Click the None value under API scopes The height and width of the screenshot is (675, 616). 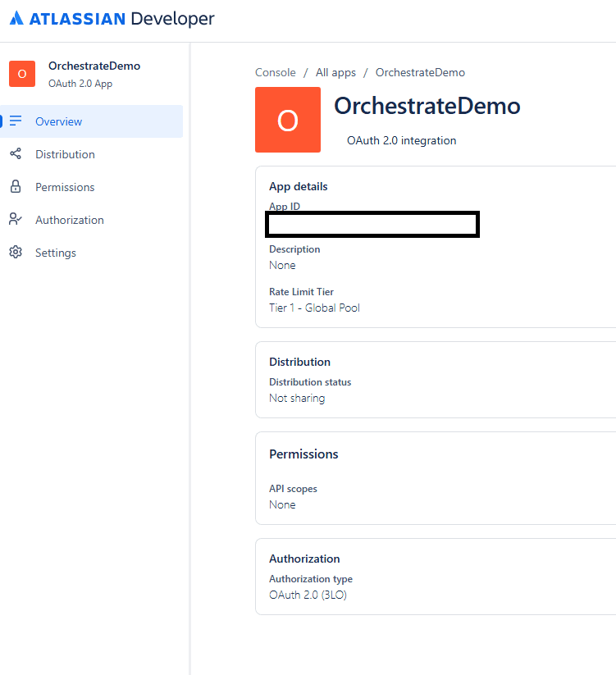tap(282, 504)
